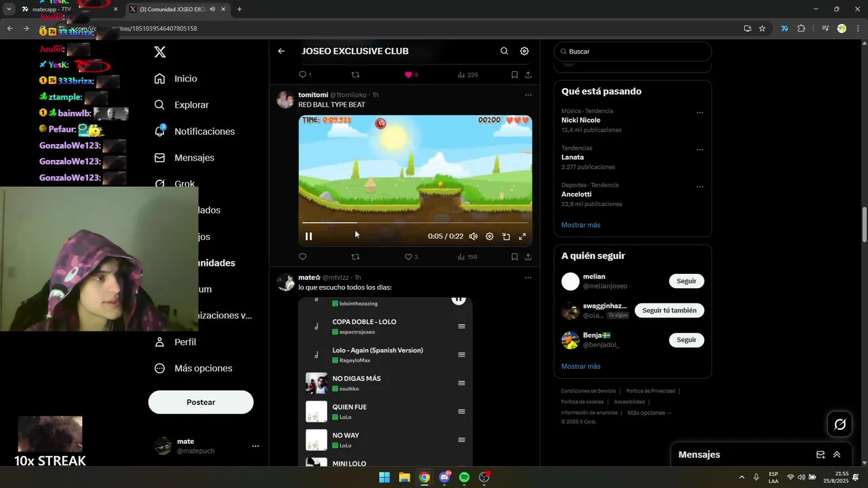Go back with the community header arrow
Viewport: 868px width, 488px height.
(281, 51)
